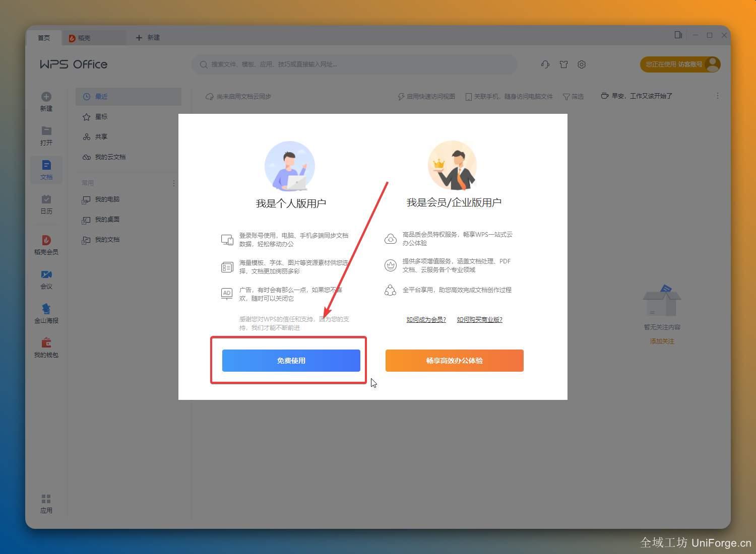Viewport: 756px width, 554px height.
Task: Open the 日历 calendar sidebar icon
Action: tap(46, 199)
